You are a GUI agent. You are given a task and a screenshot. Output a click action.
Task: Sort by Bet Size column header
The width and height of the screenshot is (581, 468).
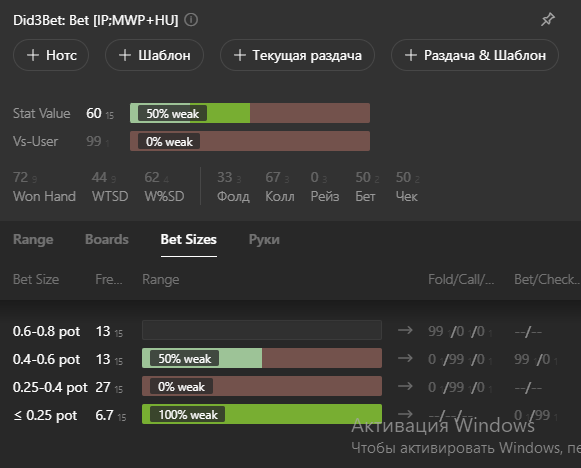[x=36, y=279]
